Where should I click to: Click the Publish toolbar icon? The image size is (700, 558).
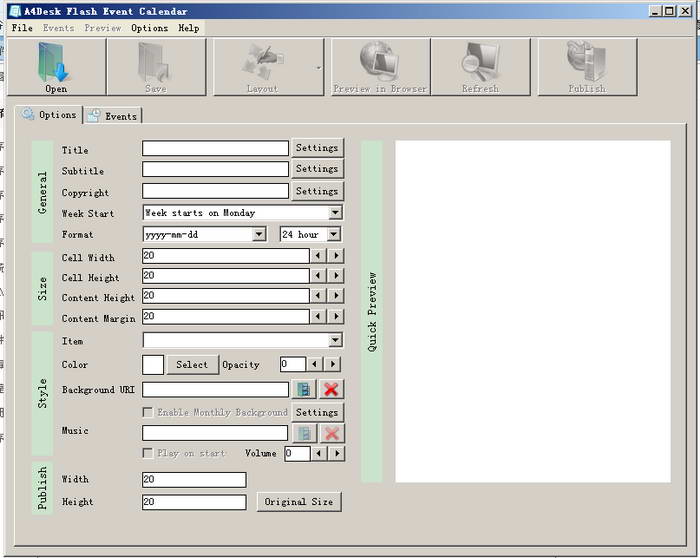tap(588, 67)
